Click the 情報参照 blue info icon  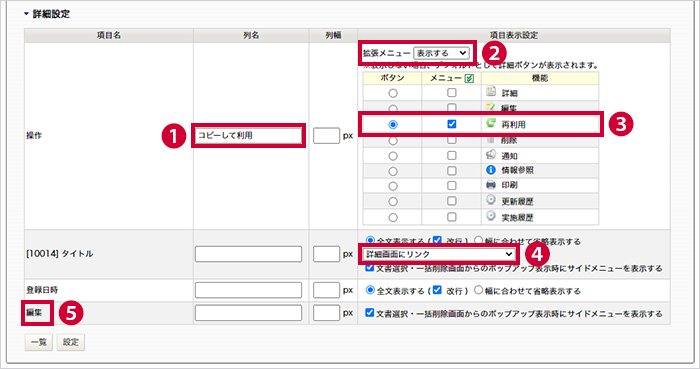pos(491,170)
